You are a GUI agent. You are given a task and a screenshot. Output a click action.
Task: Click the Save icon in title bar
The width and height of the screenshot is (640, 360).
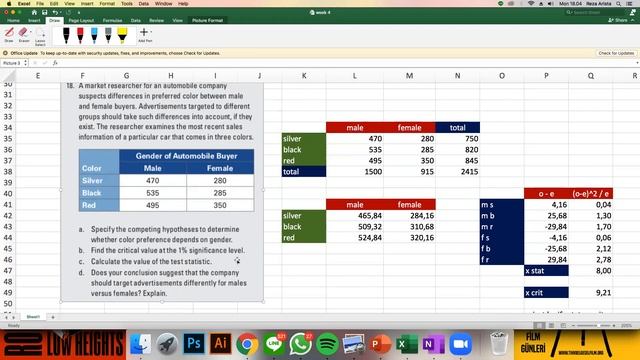44,13
